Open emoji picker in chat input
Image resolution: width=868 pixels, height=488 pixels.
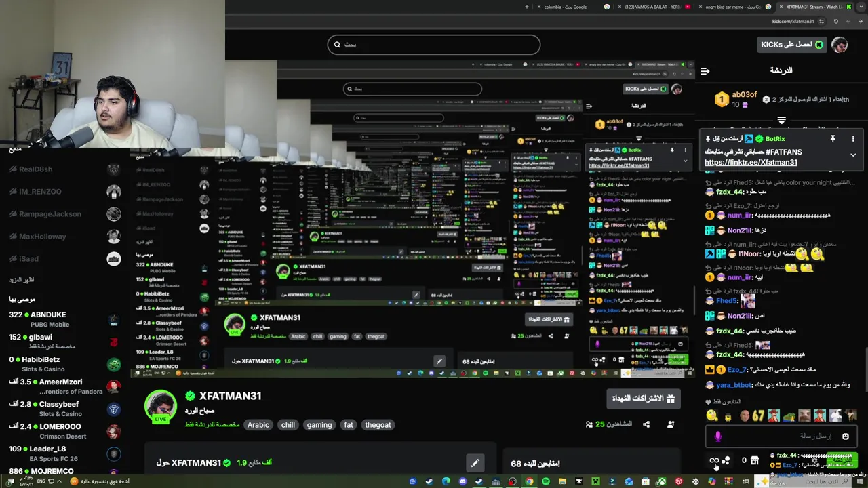point(845,436)
